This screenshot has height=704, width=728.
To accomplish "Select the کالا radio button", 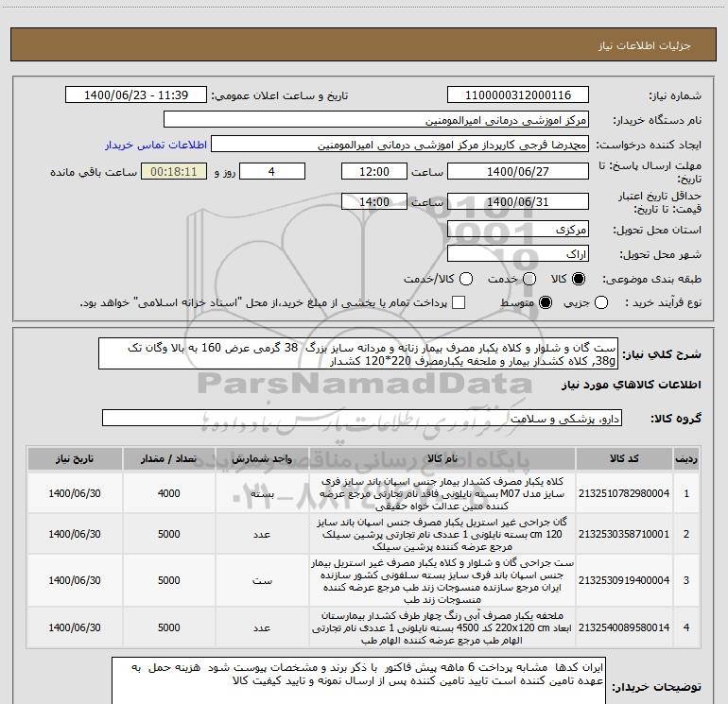I will [579, 279].
